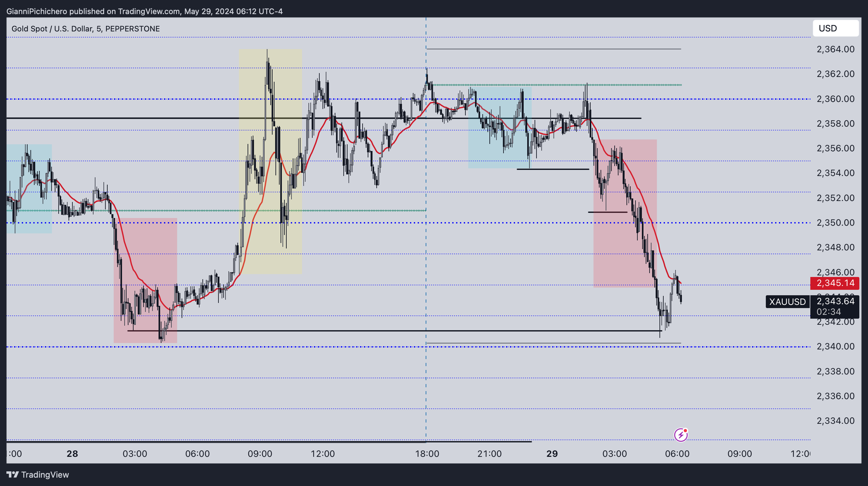Click the 2,358.00 price axis label
868x486 pixels.
[x=835, y=123]
